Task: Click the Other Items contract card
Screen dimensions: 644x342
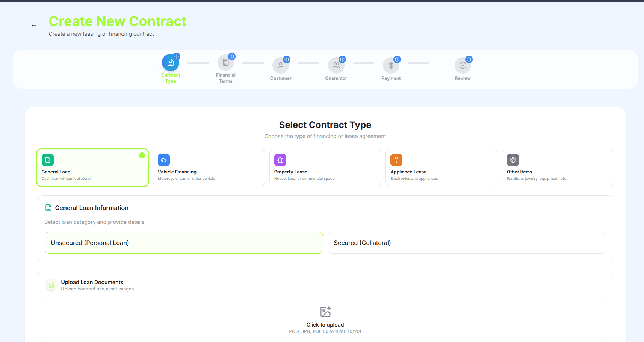Action: (558, 167)
